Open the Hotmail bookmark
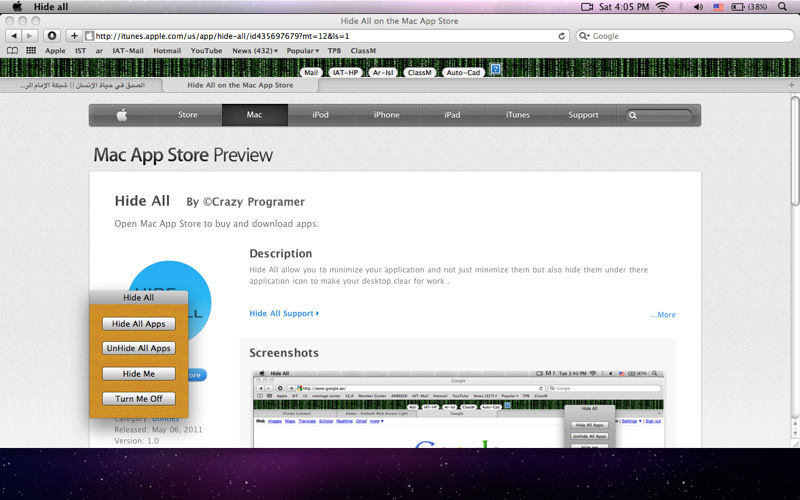 click(x=167, y=51)
